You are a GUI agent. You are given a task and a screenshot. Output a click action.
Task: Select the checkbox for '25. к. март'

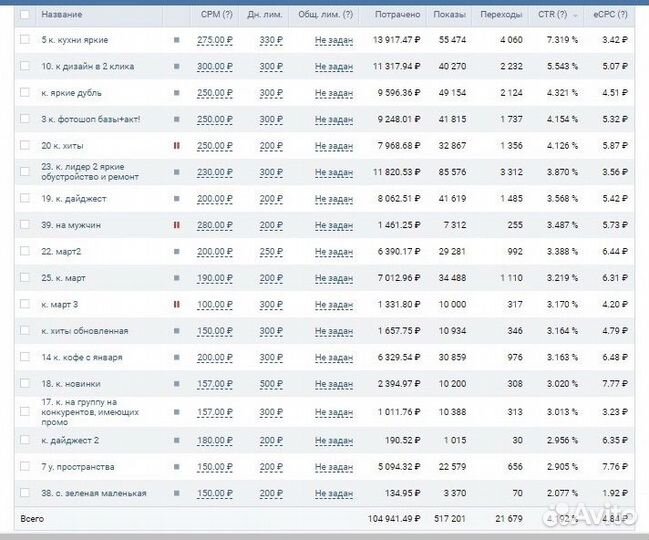click(25, 278)
